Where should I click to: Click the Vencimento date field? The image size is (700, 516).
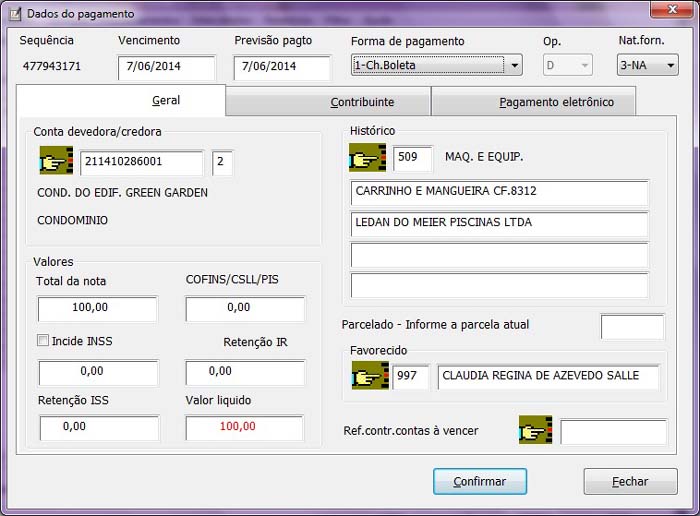[x=167, y=67]
